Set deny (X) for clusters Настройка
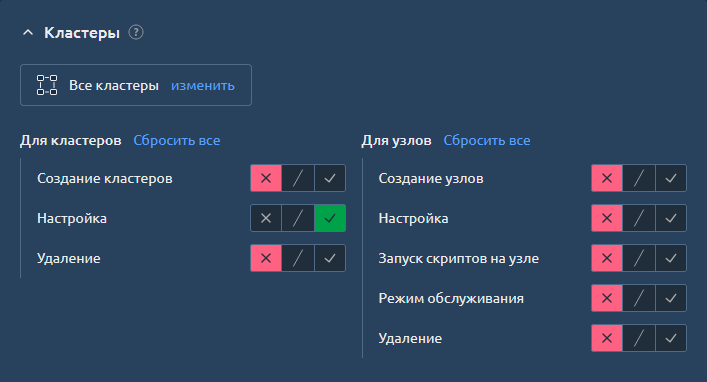The width and height of the screenshot is (707, 382). 266,218
